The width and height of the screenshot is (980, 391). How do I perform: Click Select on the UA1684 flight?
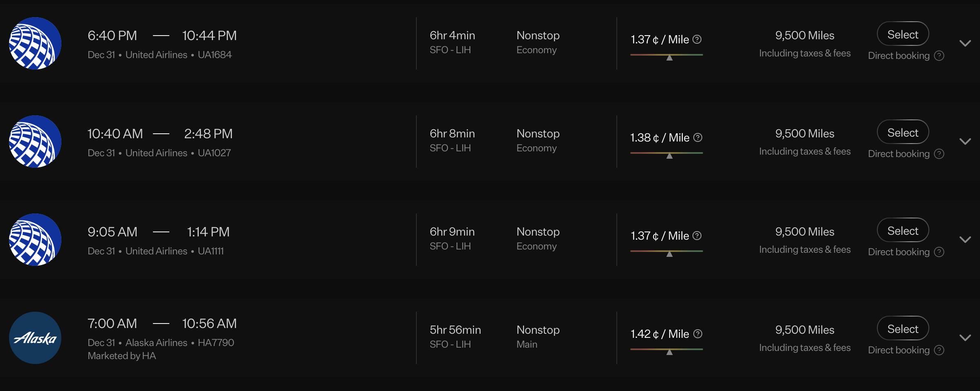[x=903, y=34]
